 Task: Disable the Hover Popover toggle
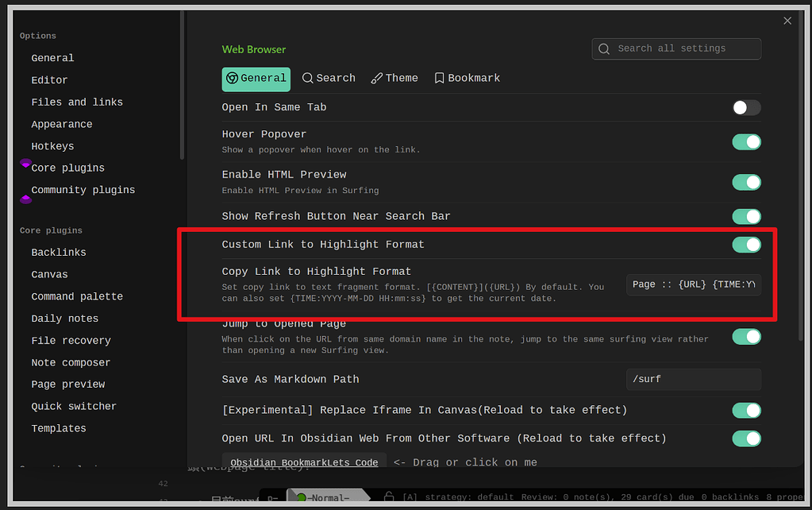point(745,142)
